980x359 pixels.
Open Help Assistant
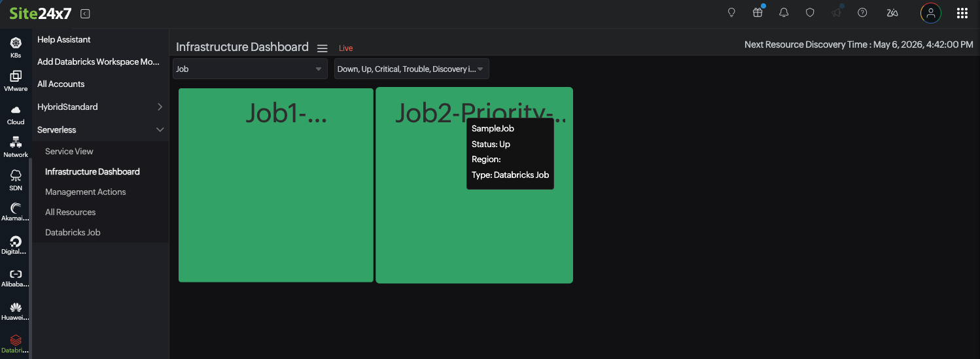[x=64, y=39]
